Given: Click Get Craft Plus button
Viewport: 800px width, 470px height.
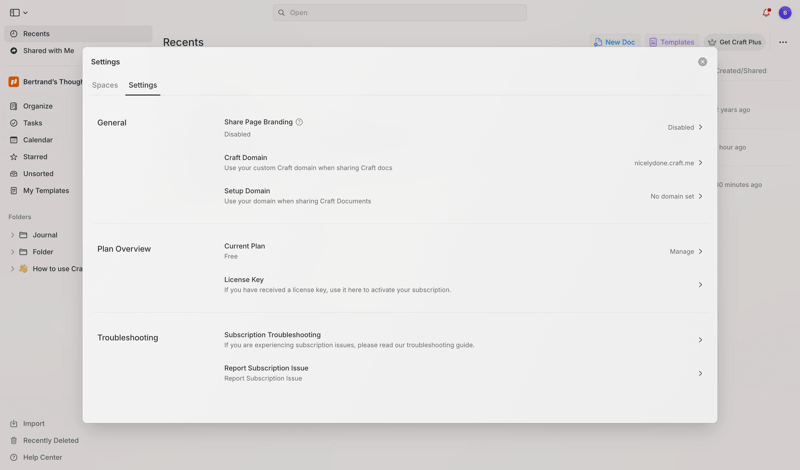Looking at the screenshot, I should (734, 42).
